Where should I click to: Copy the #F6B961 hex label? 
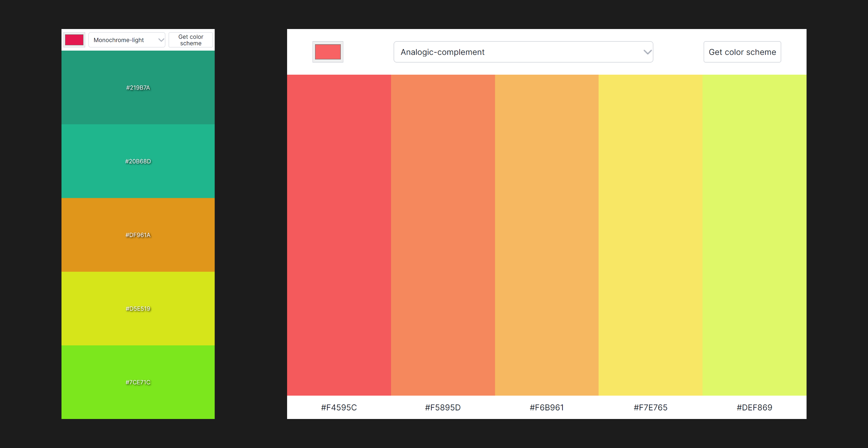(547, 407)
